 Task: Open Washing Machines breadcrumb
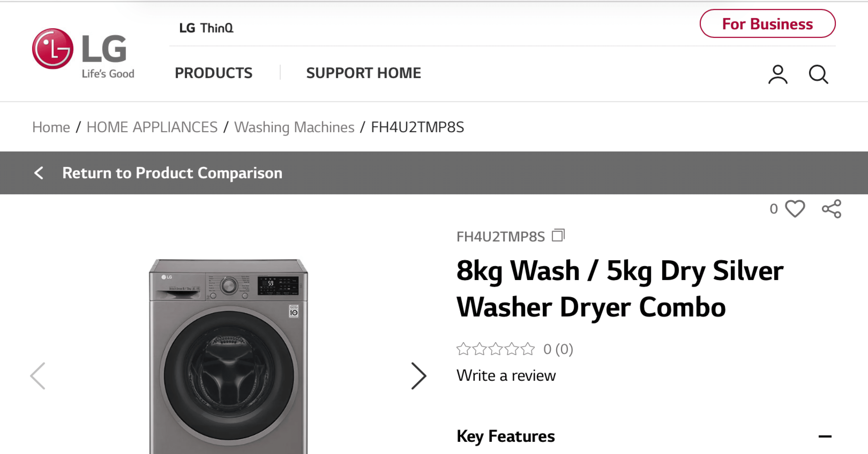[x=294, y=127]
